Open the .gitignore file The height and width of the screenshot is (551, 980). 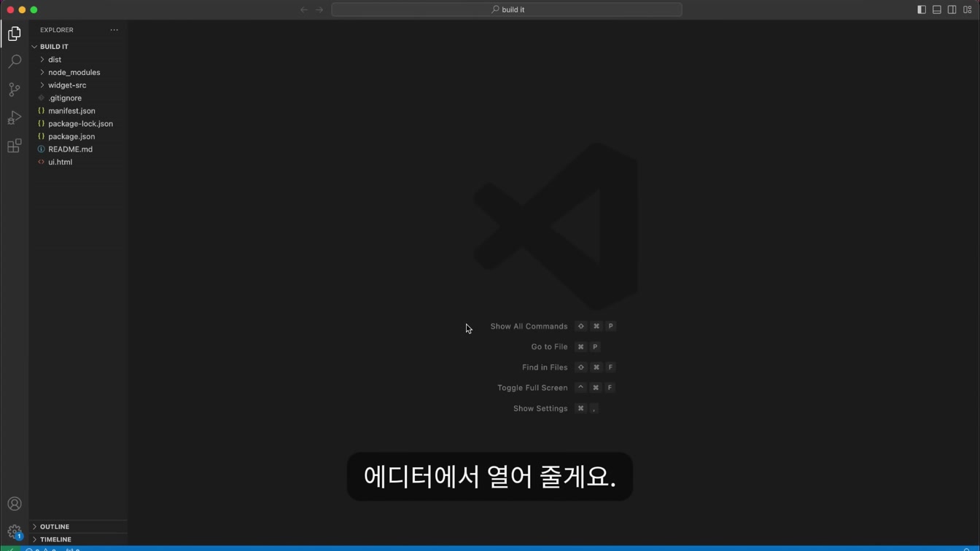pos(79,98)
